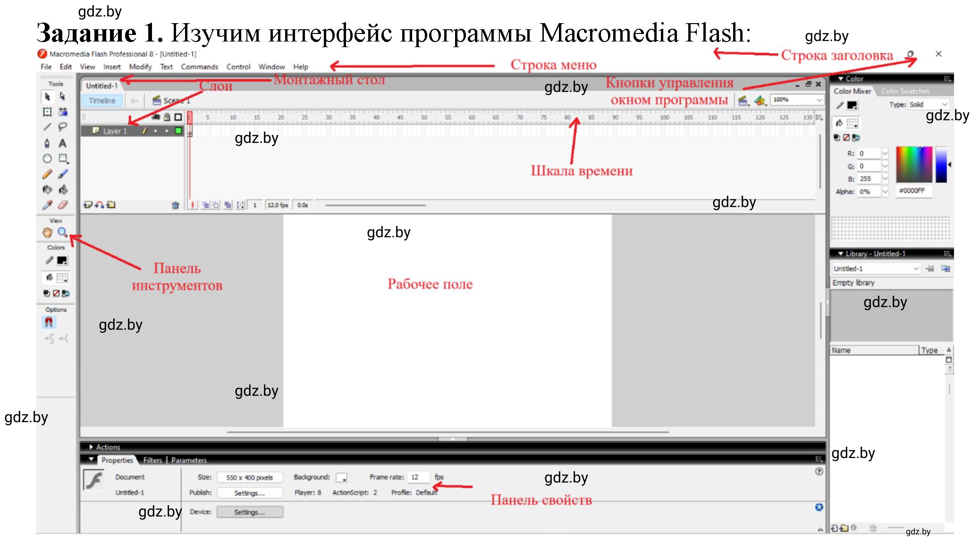Delete layer with trash icon

click(x=175, y=205)
